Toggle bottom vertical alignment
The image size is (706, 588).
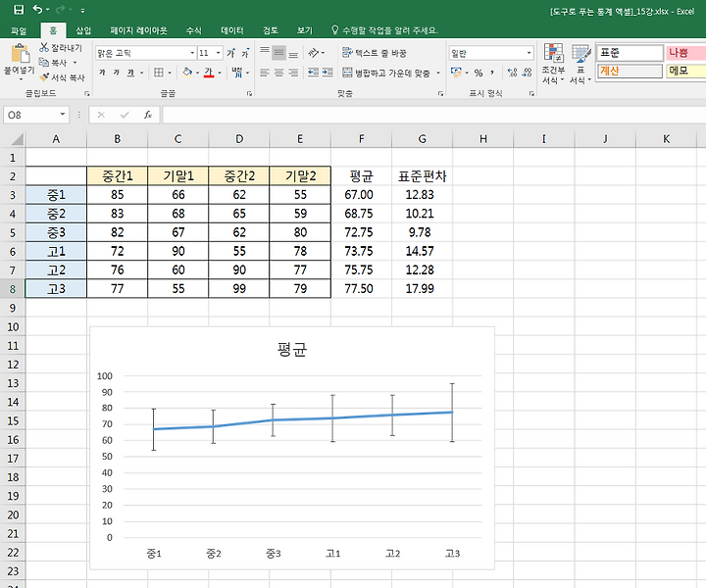tap(293, 53)
